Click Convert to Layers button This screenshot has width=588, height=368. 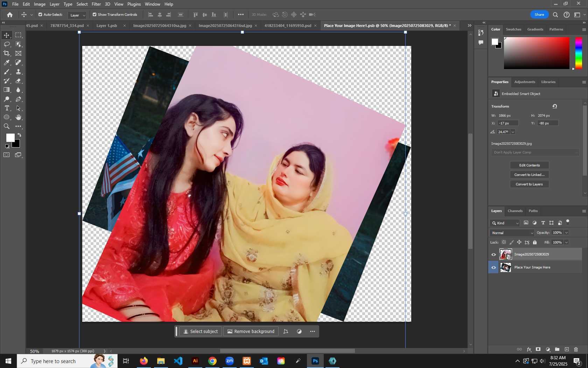coord(529,184)
